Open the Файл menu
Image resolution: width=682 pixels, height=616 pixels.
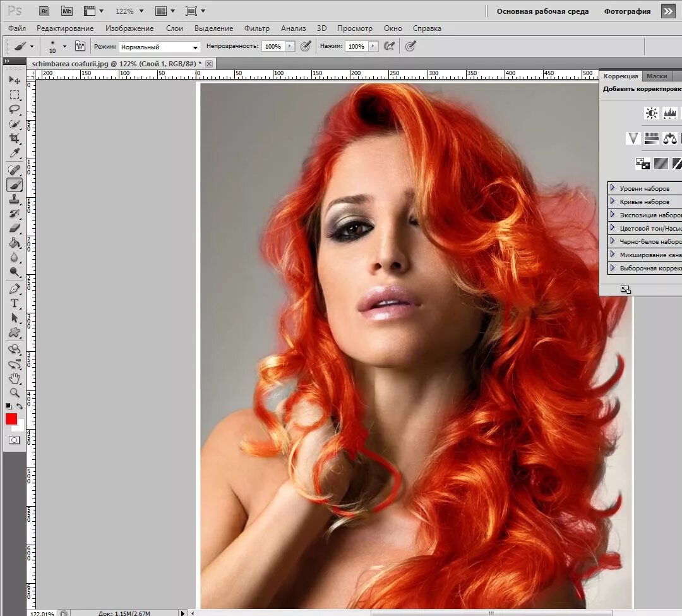[17, 28]
